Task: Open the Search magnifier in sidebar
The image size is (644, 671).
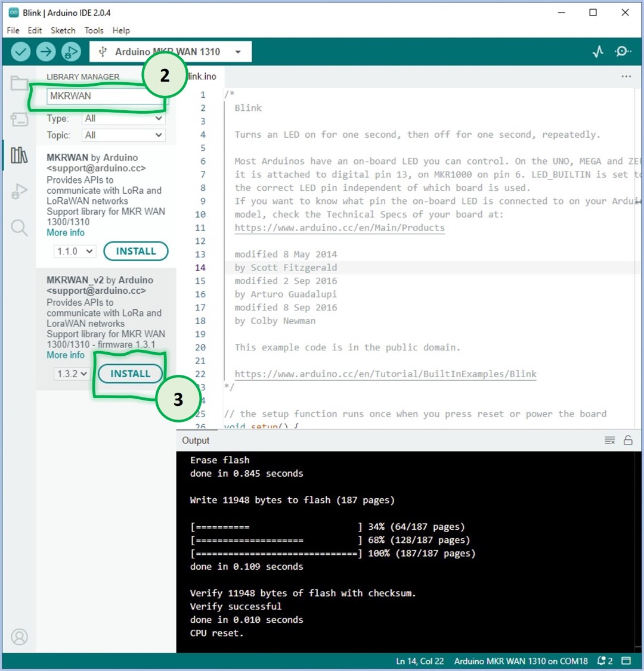Action: pos(19,228)
